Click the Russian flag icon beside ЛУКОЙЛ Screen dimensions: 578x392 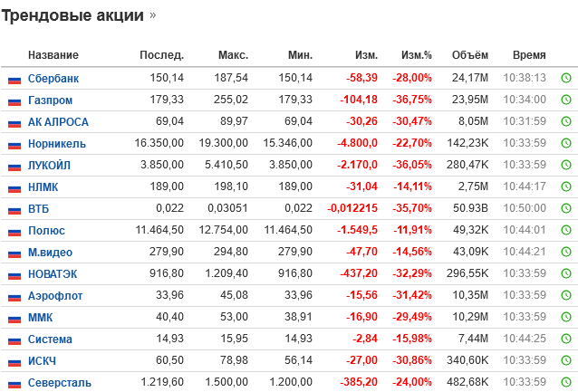click(14, 166)
